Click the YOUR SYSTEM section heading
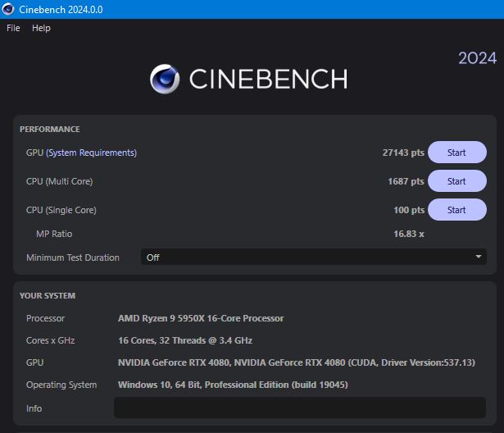 (48, 295)
